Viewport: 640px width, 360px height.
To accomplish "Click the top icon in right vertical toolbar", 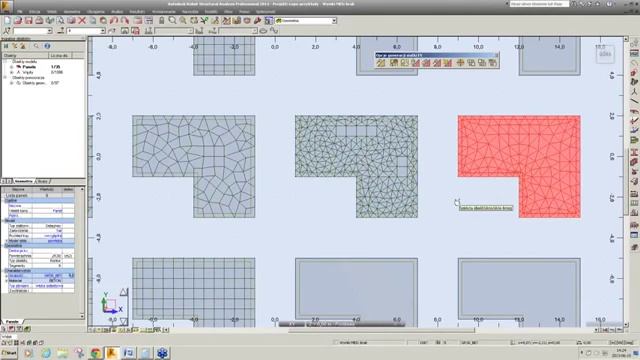I will (634, 43).
